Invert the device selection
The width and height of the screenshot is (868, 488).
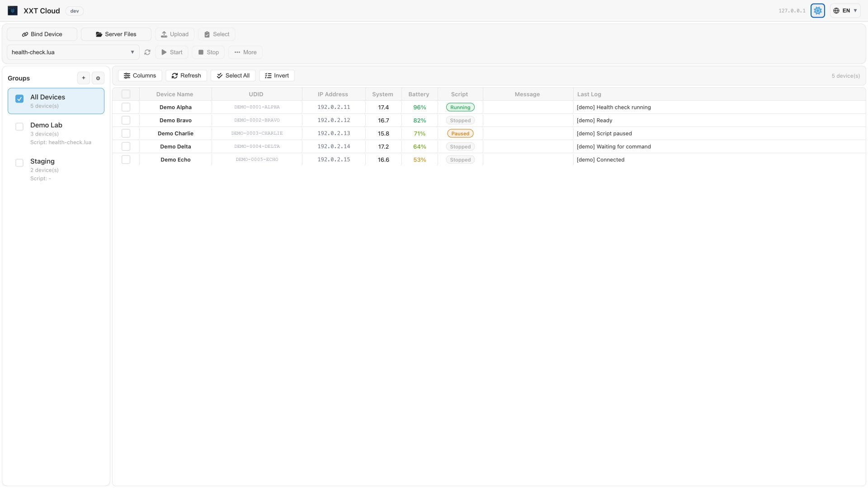277,76
